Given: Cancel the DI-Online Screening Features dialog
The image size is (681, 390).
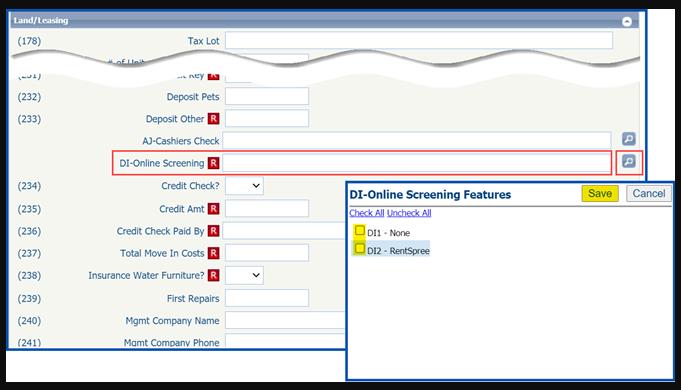Looking at the screenshot, I should coord(648,193).
